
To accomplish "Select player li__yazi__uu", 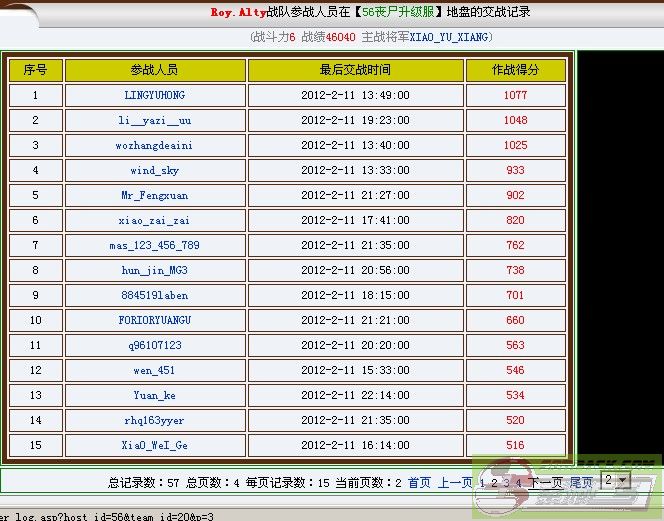I will 154,121.
